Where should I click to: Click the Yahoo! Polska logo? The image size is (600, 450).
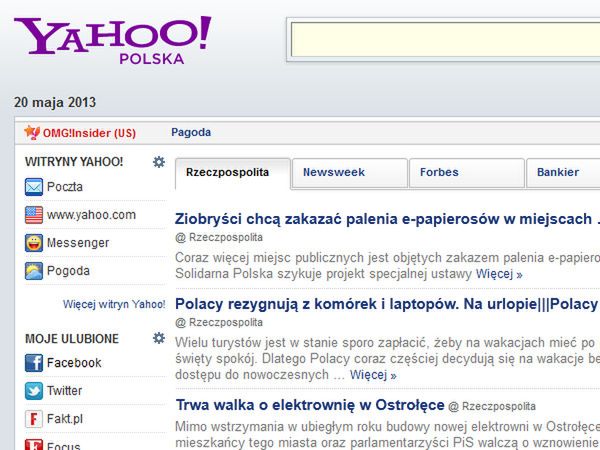pos(112,40)
